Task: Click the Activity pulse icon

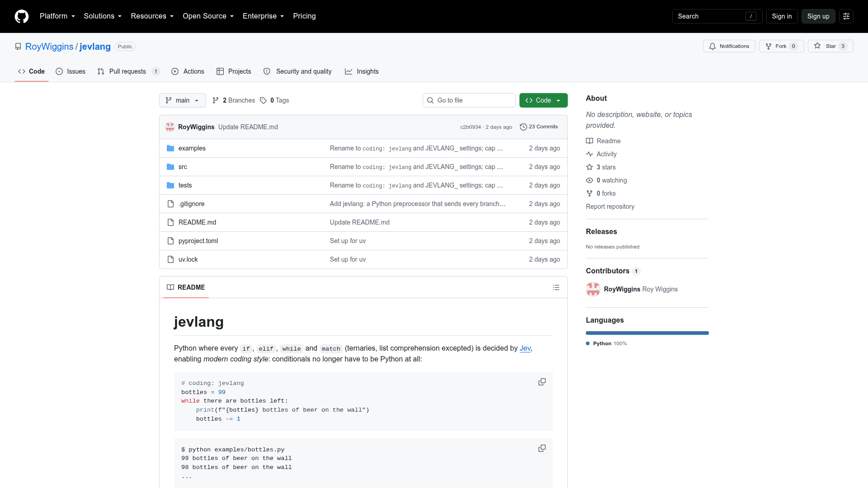Action: pyautogui.click(x=590, y=154)
